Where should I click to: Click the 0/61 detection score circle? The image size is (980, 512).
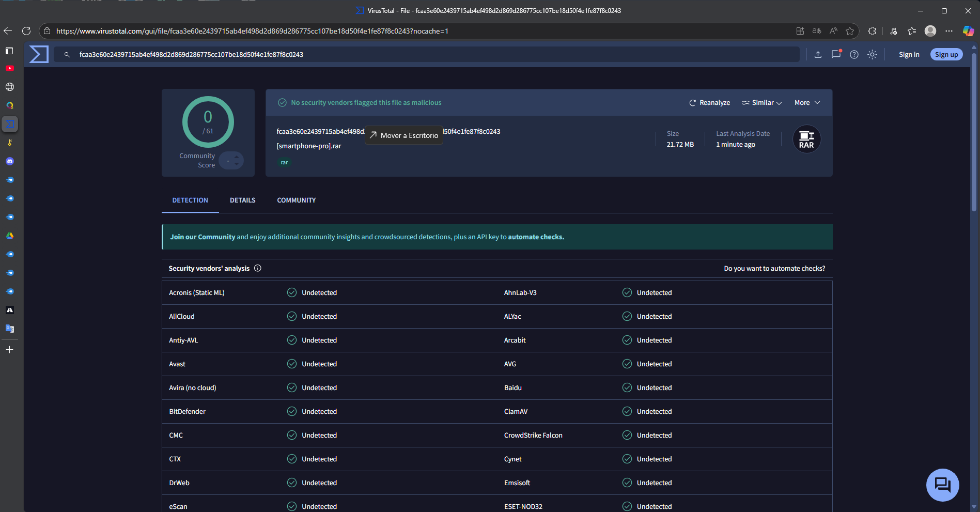click(208, 122)
